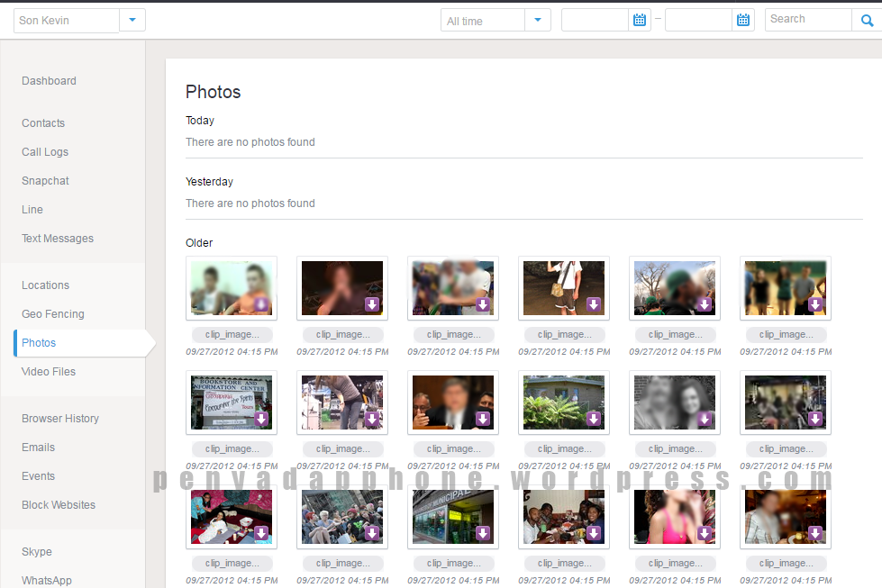
Task: Click in the Search text field
Action: pyautogui.click(x=807, y=20)
